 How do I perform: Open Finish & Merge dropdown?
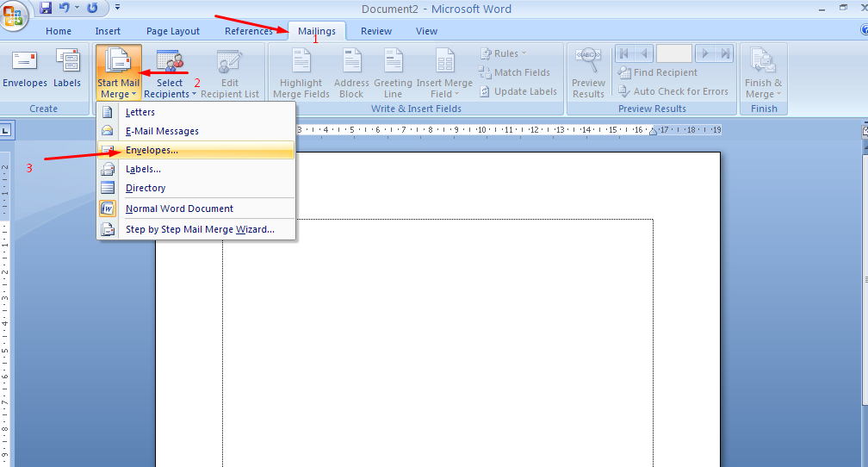point(763,72)
